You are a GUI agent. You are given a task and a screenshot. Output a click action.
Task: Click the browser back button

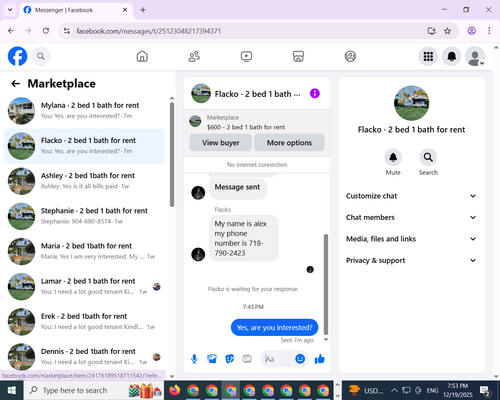coord(11,31)
